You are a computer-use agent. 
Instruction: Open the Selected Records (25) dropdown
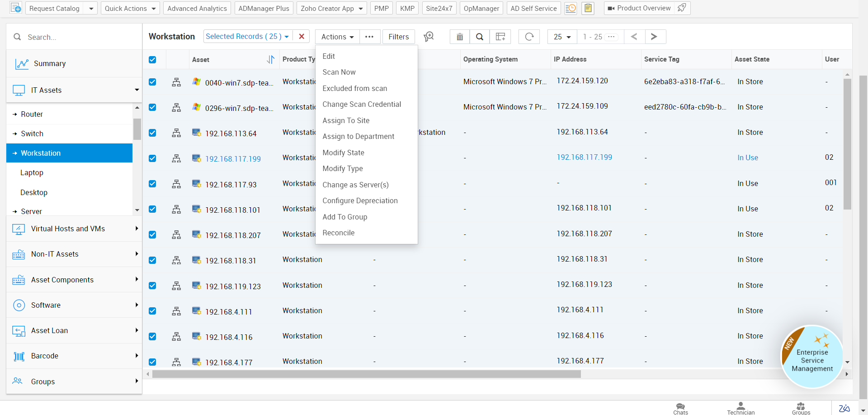point(247,36)
